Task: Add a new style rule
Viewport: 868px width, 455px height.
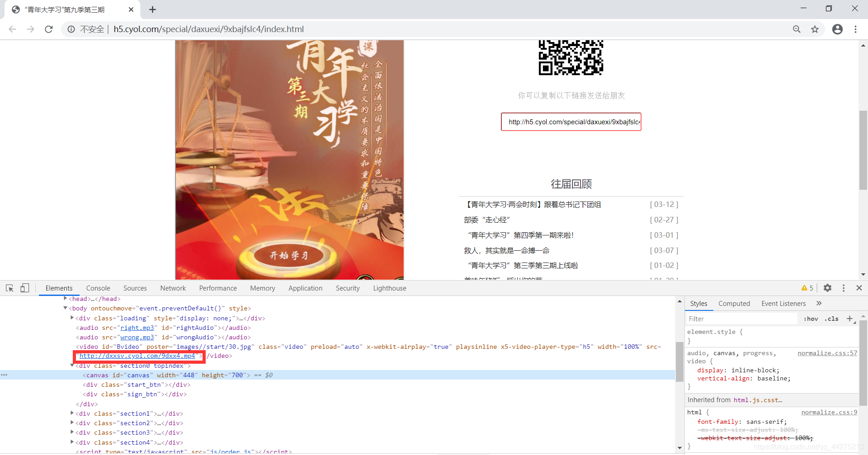Action: [x=850, y=319]
